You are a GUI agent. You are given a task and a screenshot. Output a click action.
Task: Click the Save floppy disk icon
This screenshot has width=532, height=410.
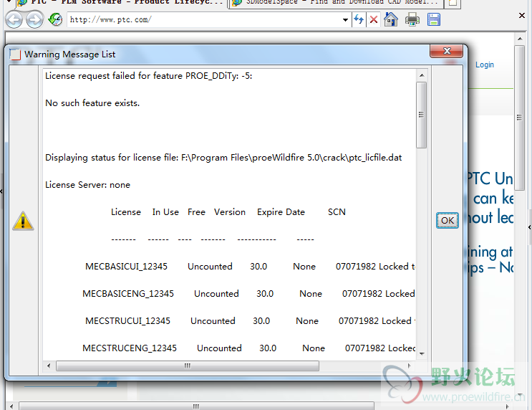pyautogui.click(x=434, y=19)
